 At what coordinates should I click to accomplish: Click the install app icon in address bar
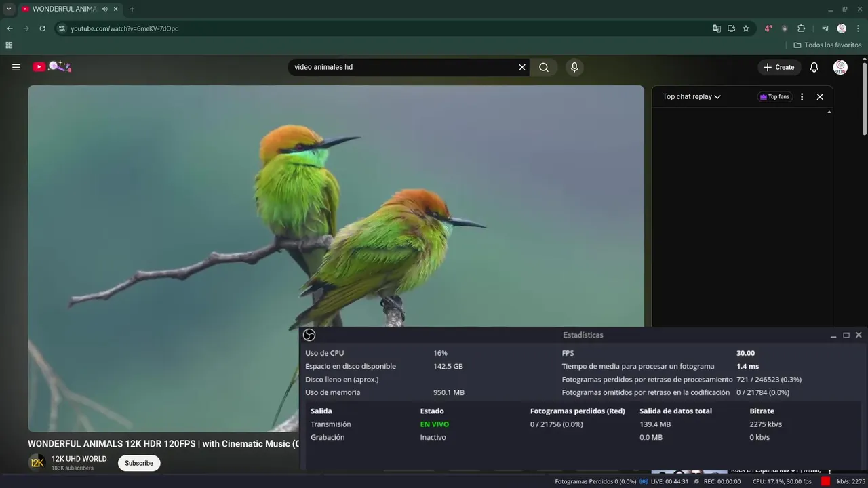tap(731, 28)
